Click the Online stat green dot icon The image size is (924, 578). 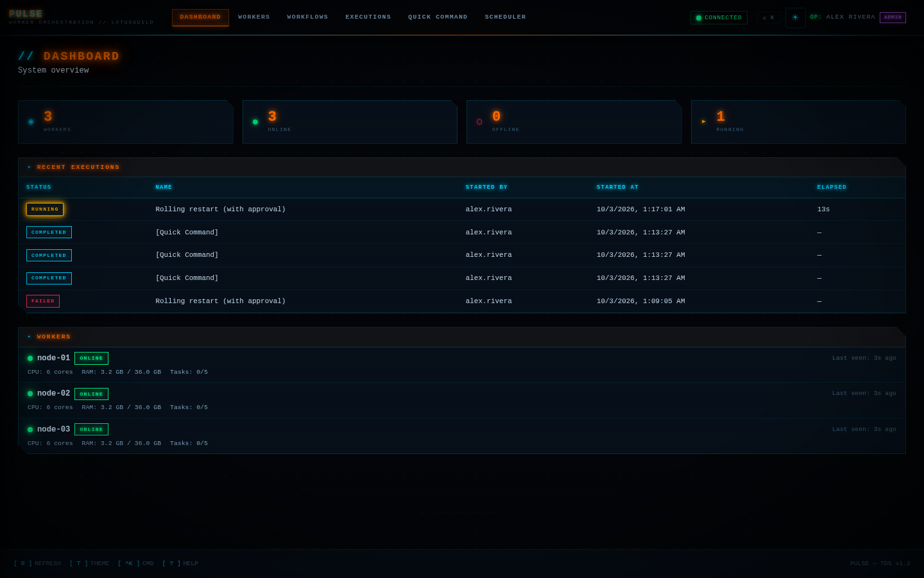(255, 121)
